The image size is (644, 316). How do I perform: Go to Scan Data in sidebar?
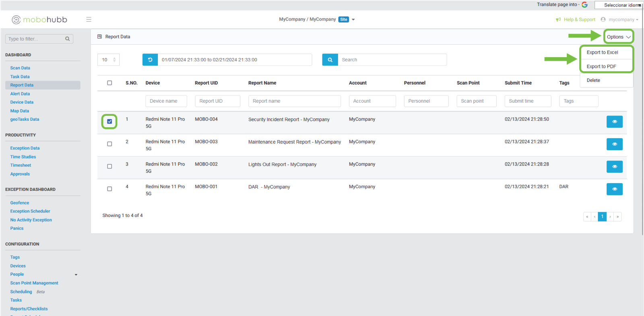point(20,68)
